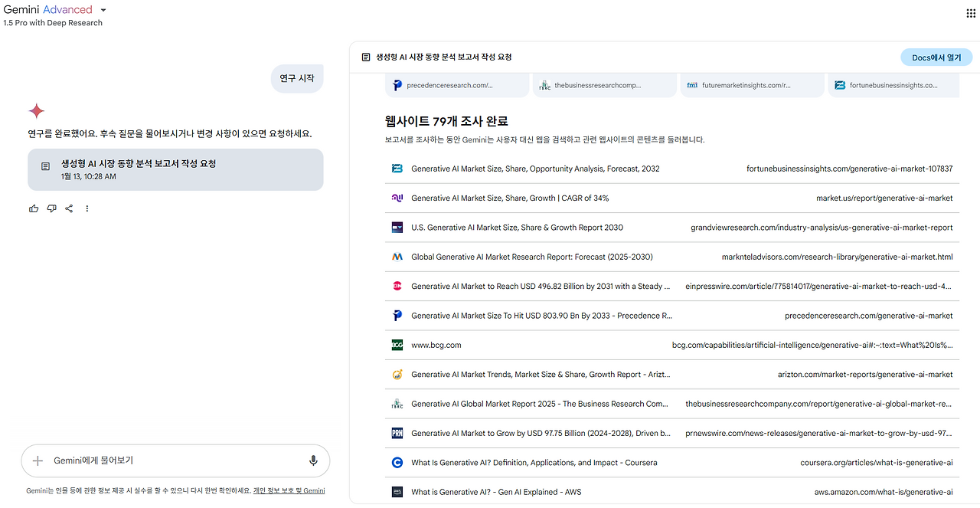Open U.S. Generative AI Market Size row
This screenshot has width=980, height=508.
pos(671,228)
